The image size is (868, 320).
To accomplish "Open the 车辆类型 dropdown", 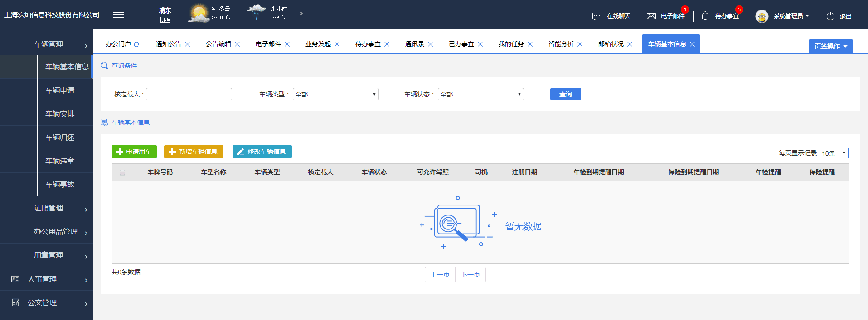I will [336, 94].
